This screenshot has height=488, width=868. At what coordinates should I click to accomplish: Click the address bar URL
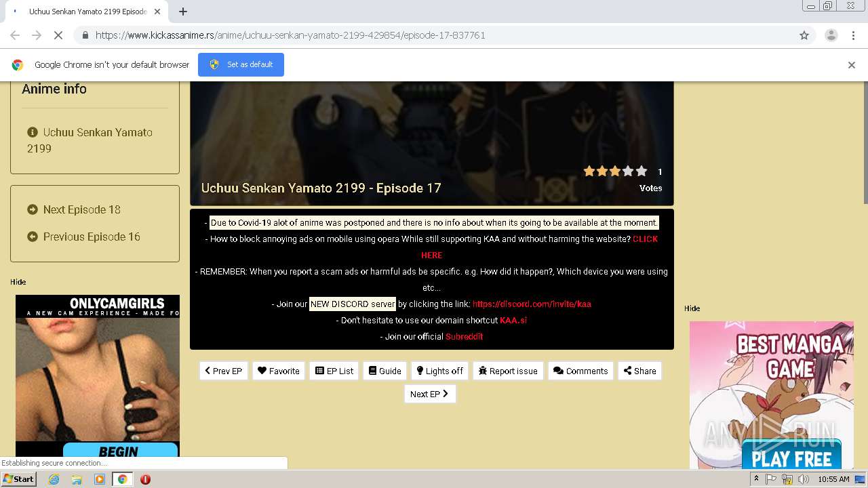[290, 35]
